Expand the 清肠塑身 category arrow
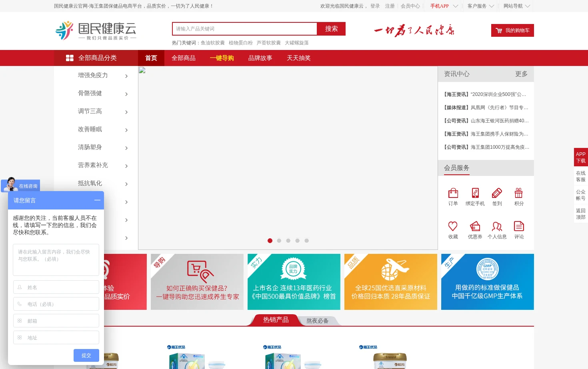The height and width of the screenshot is (369, 588). coord(126,148)
